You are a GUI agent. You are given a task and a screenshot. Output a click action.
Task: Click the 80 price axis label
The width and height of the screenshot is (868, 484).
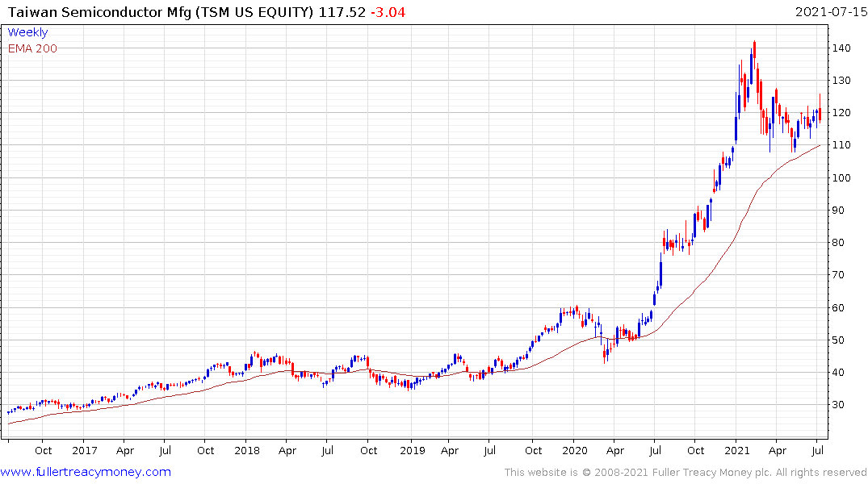(x=838, y=242)
